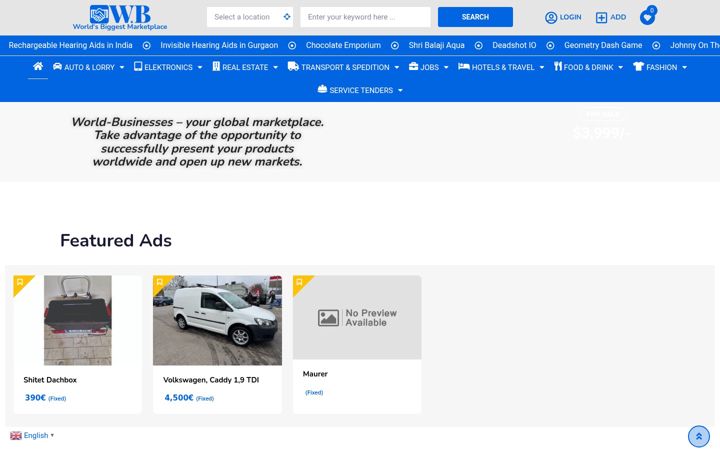Expand the Real Estate menu

[x=245, y=67]
